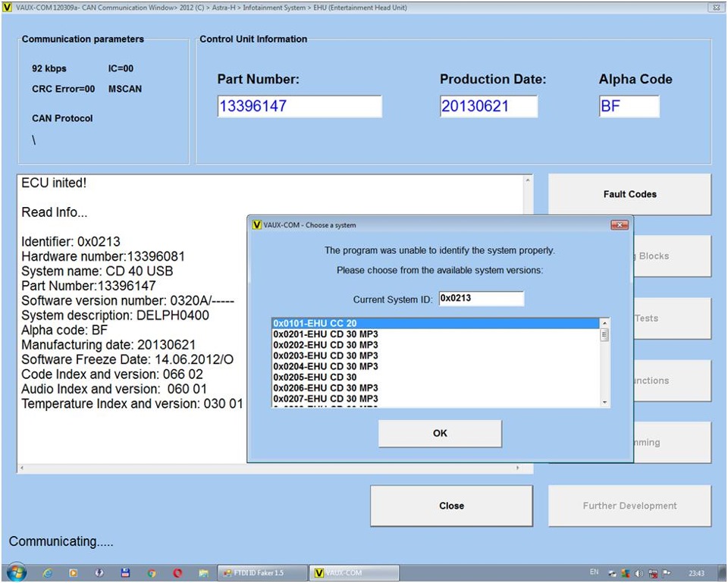Launch Internet Explorer from taskbar
This screenshot has width=728, height=583.
coord(47,573)
